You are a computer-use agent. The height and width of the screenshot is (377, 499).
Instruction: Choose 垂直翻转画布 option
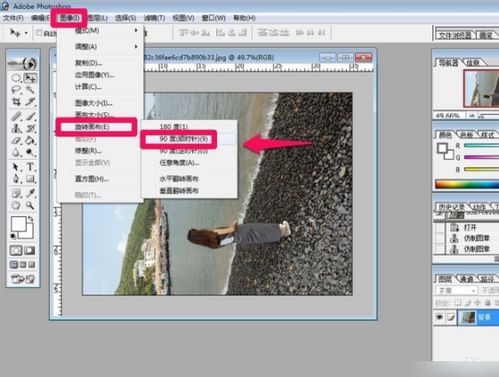click(189, 191)
